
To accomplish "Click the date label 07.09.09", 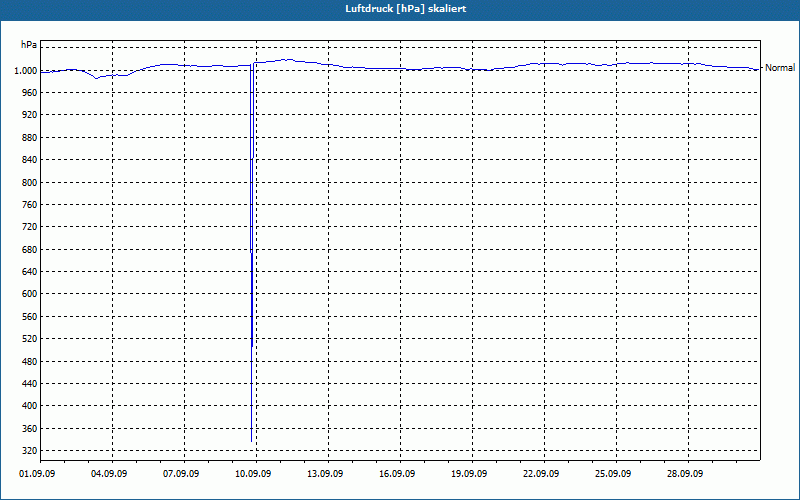I will coord(181,474).
